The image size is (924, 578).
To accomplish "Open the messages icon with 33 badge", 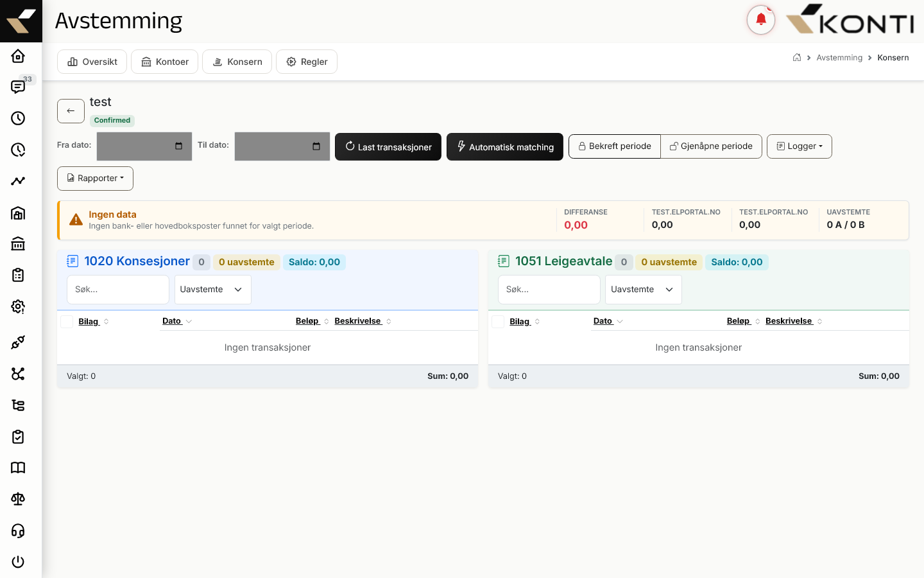I will pos(18,87).
